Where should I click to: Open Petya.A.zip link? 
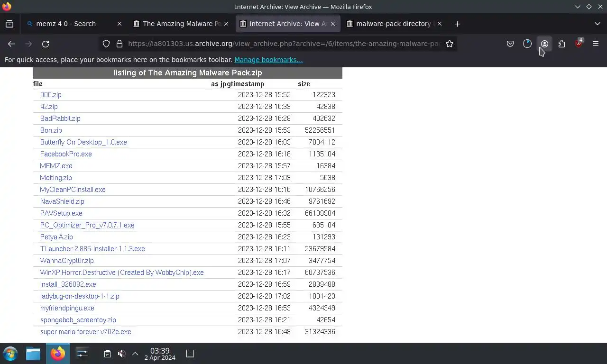(56, 237)
